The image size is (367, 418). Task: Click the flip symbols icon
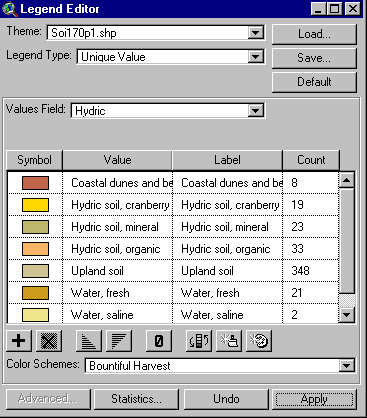[x=199, y=341]
